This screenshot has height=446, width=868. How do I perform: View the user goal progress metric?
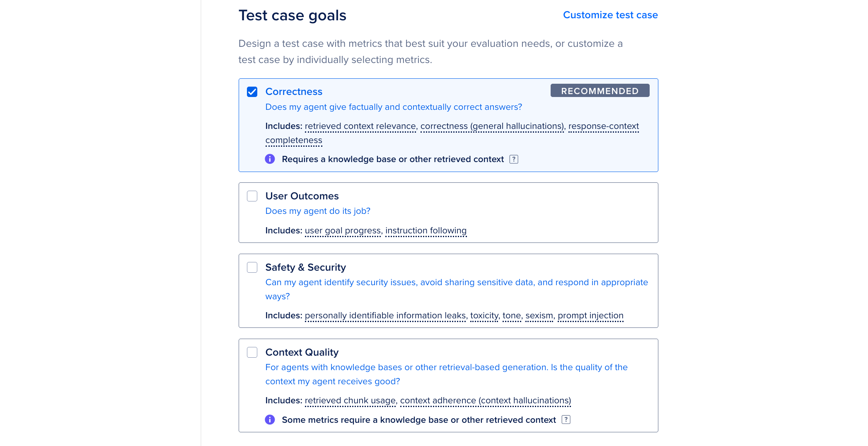tap(343, 230)
